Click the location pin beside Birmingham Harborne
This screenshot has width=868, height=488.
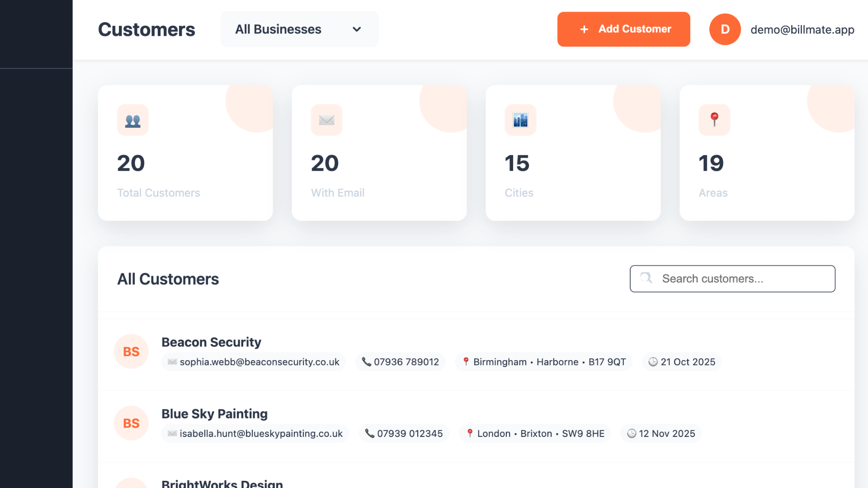coord(465,361)
